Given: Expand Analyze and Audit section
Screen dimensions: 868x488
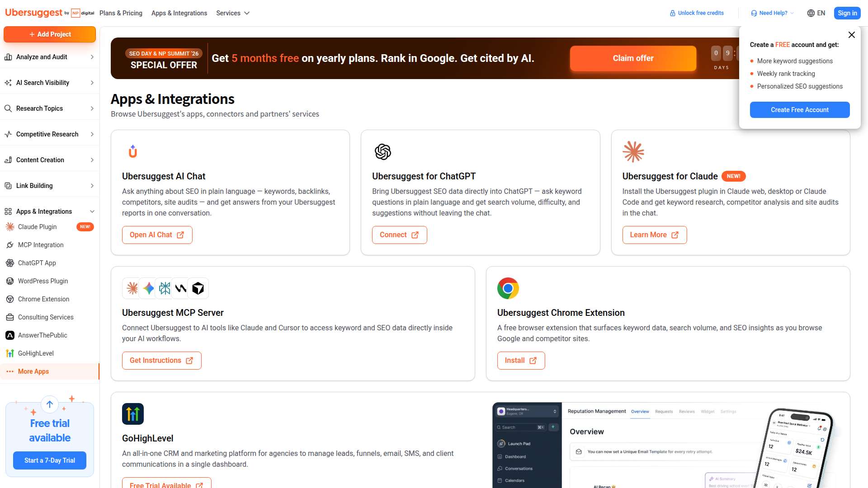Looking at the screenshot, I should click(x=50, y=57).
